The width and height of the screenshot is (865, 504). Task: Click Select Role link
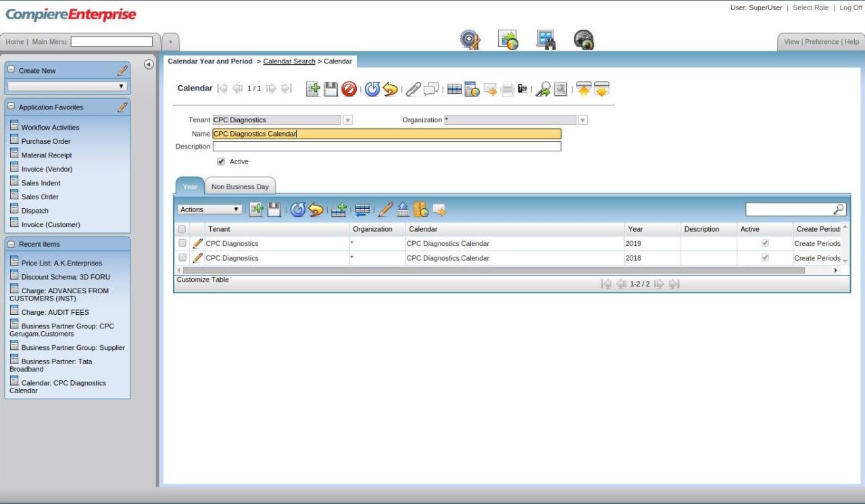(x=810, y=7)
